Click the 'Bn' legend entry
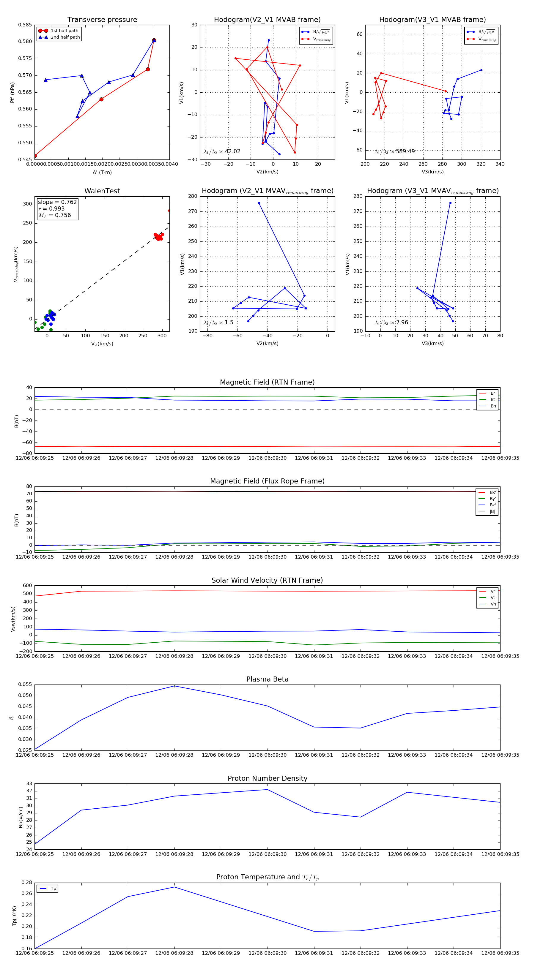 [x=487, y=406]
